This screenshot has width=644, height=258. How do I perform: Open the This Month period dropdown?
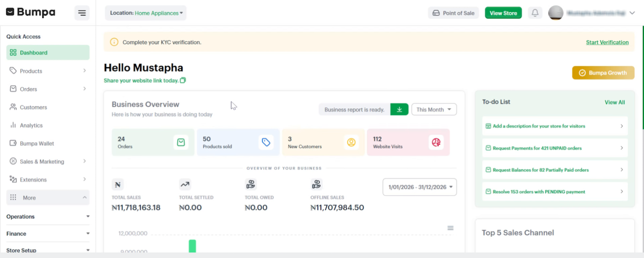click(x=434, y=109)
